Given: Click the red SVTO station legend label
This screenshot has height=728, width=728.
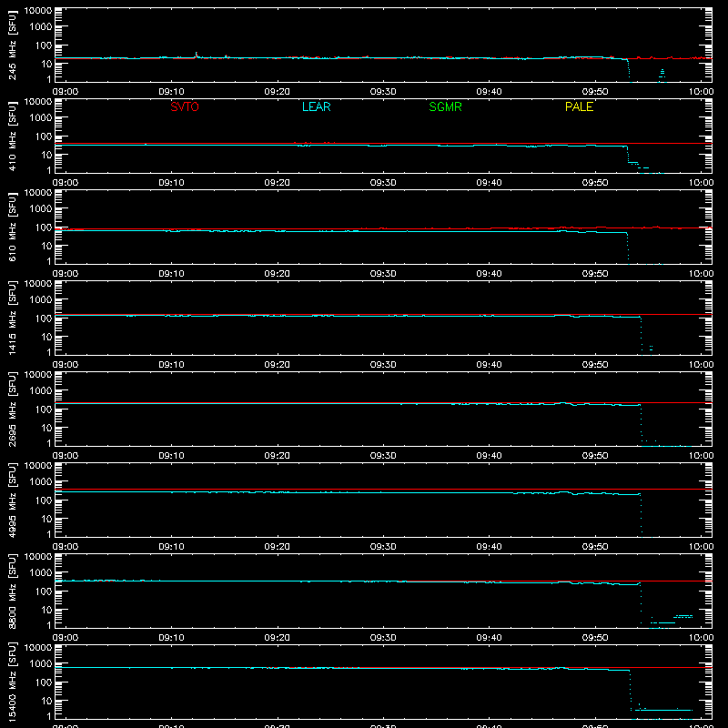Looking at the screenshot, I should (x=185, y=106).
